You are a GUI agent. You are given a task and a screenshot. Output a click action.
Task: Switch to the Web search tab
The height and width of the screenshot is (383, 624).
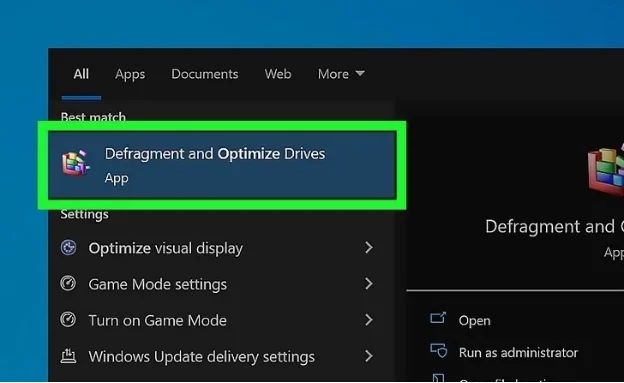point(278,74)
